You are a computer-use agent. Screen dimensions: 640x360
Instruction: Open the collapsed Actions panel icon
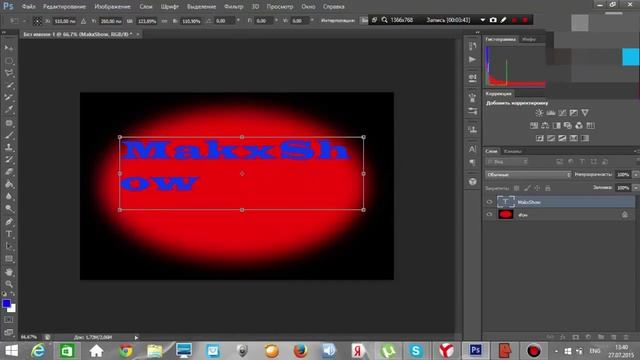(473, 60)
